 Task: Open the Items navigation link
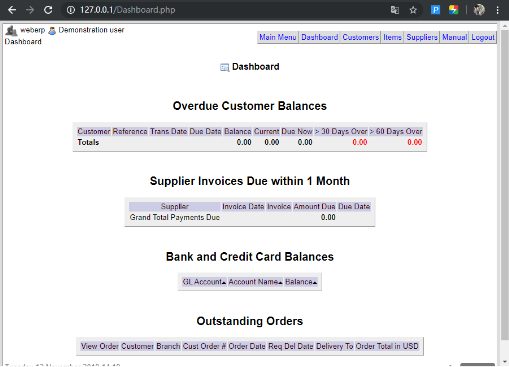(392, 37)
